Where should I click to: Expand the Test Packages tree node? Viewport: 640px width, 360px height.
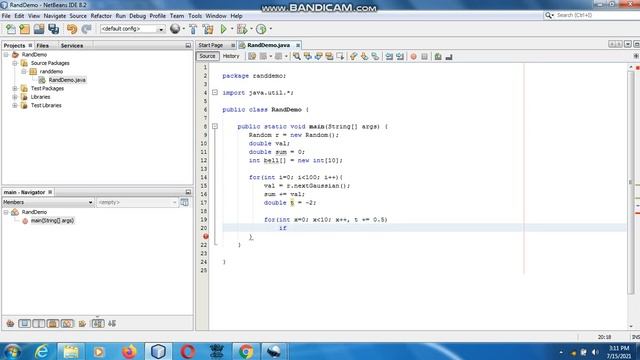point(15,89)
